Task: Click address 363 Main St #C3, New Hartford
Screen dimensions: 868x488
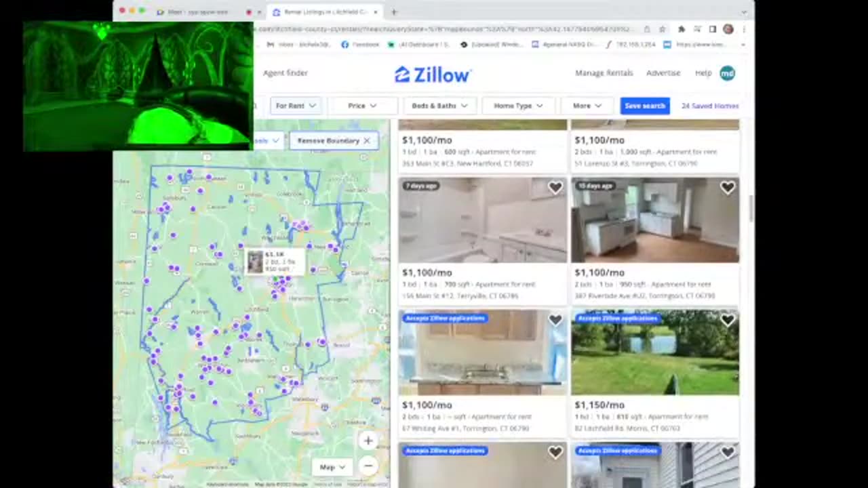Action: (468, 163)
